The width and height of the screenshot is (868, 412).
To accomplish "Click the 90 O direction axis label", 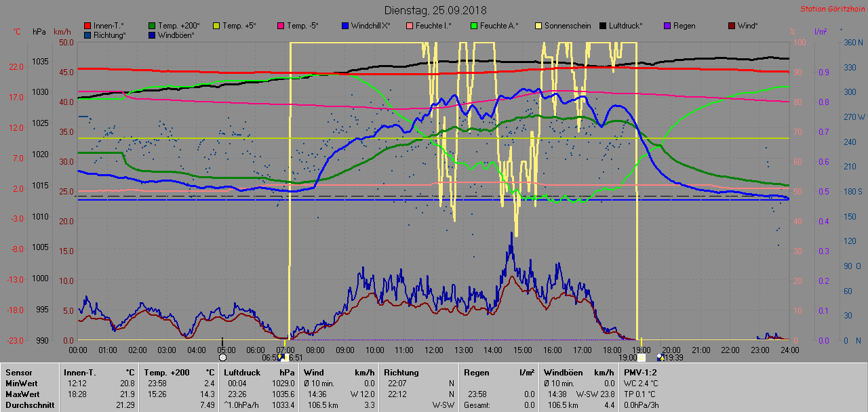I will click(852, 266).
